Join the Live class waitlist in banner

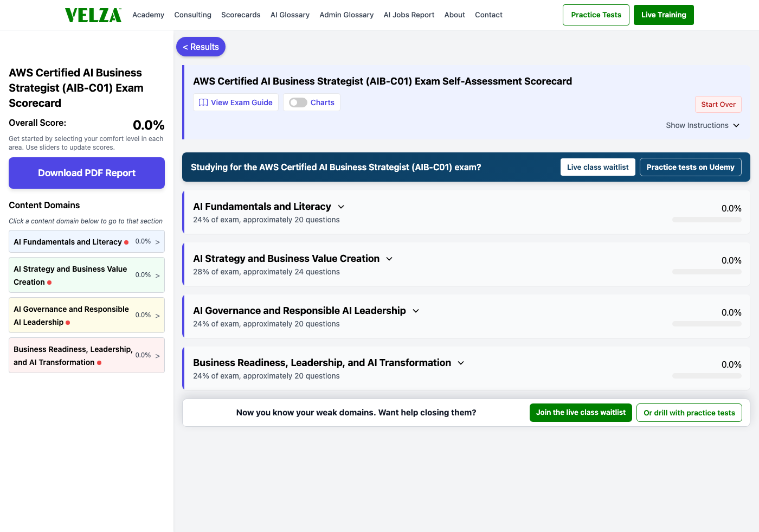[x=598, y=167]
